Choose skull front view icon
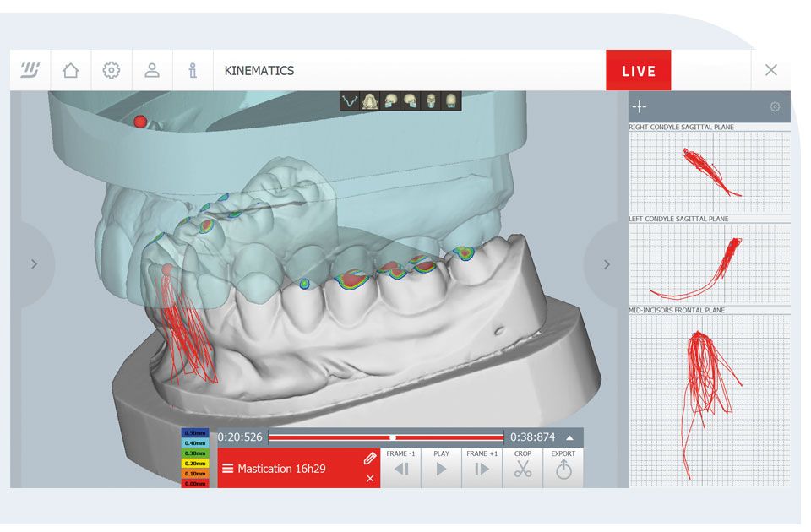 431,101
